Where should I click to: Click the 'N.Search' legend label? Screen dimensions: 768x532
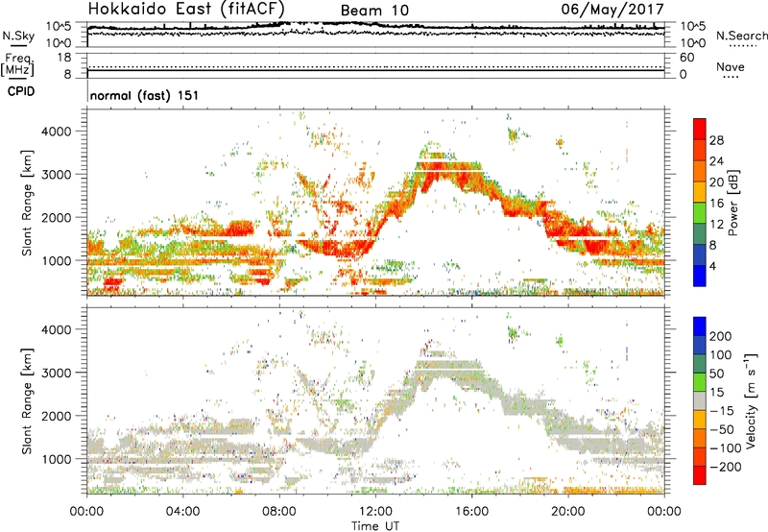point(742,36)
